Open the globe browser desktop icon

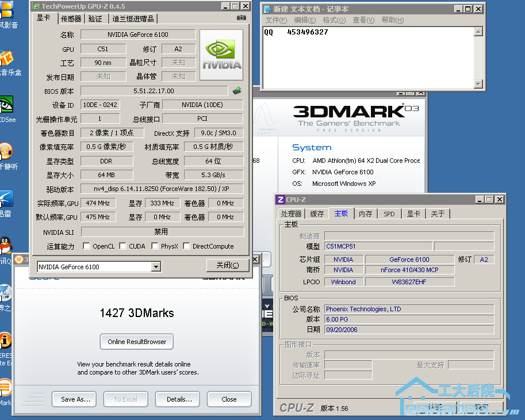pyautogui.click(x=6, y=293)
